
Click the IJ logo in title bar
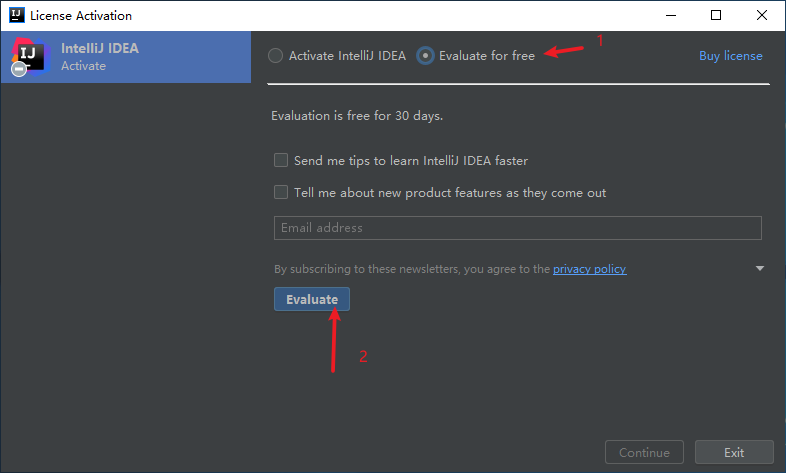[17, 15]
